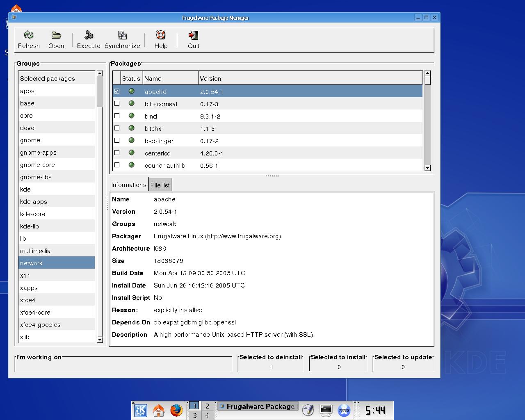This screenshot has height=420, width=525.
Task: Click the Packages list scroll-down arrow
Action: [428, 168]
